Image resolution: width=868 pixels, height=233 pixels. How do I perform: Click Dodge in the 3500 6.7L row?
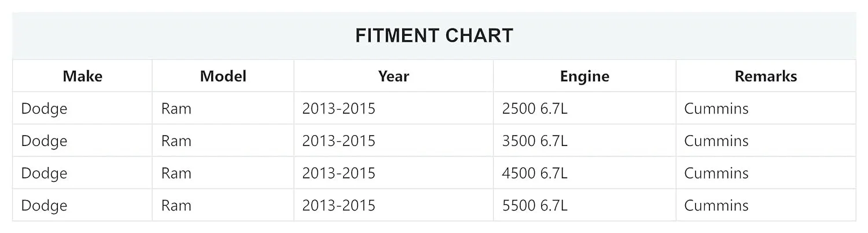pos(44,141)
